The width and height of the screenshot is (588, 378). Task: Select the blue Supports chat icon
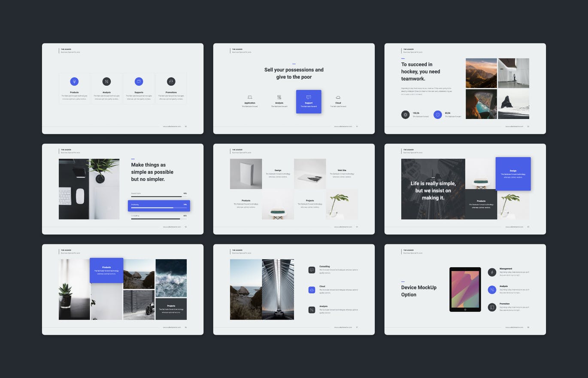[x=139, y=82]
